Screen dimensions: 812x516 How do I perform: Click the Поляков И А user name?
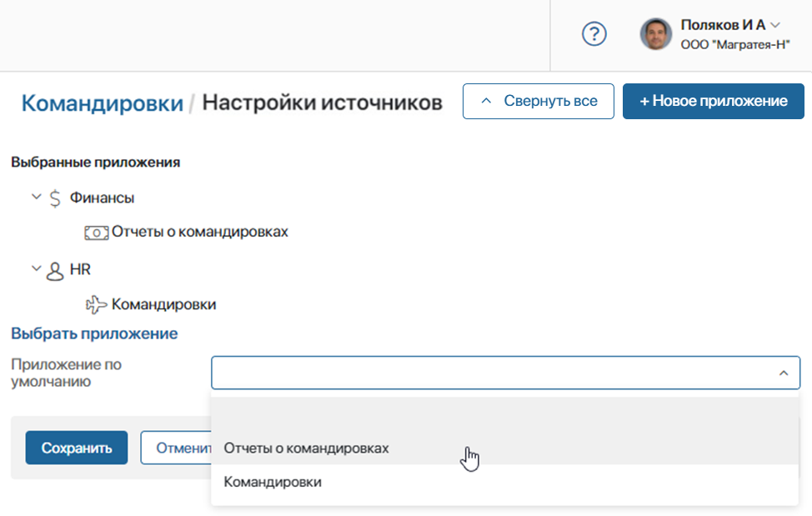pyautogui.click(x=723, y=25)
